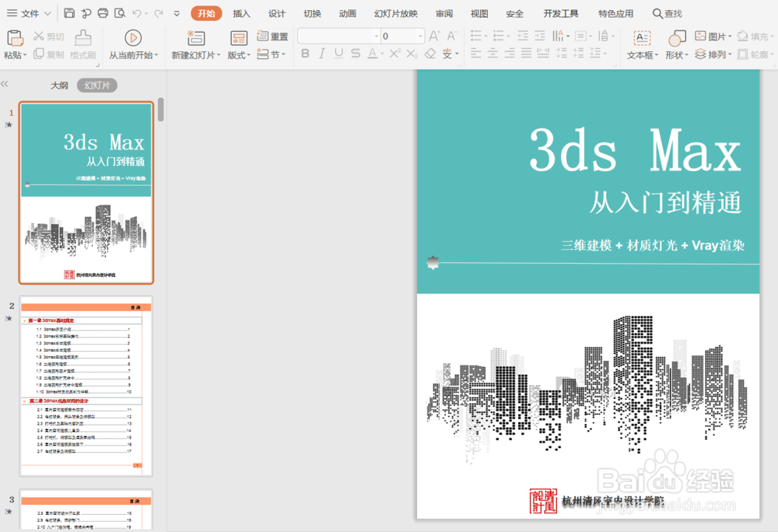The width and height of the screenshot is (778, 532).
Task: Click the Increase Indent icon
Action: tap(540, 36)
